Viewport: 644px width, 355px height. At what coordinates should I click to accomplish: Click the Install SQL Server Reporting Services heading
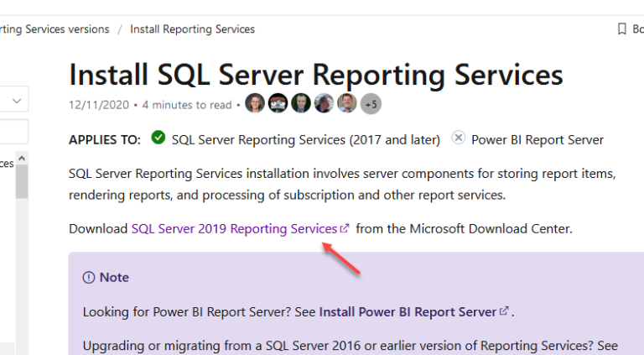(315, 74)
